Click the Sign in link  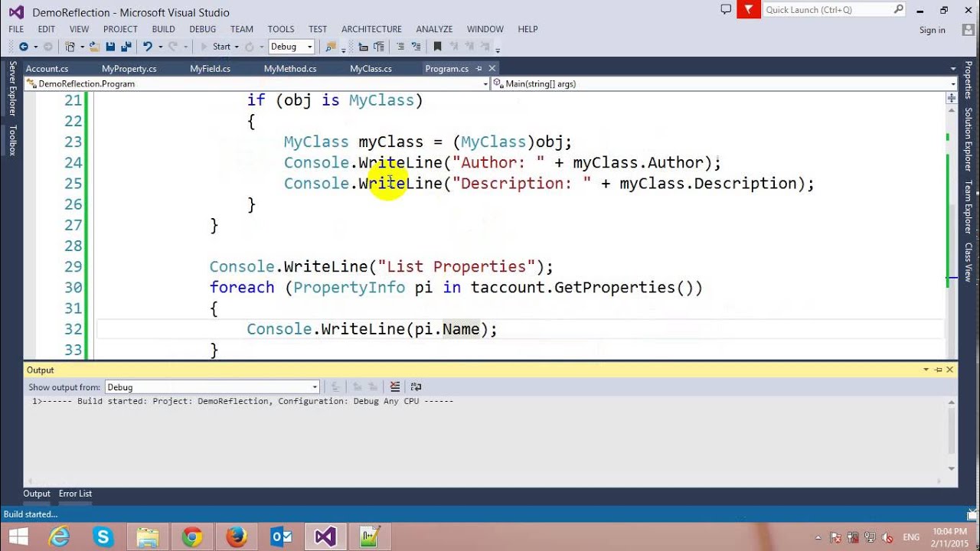(x=932, y=30)
